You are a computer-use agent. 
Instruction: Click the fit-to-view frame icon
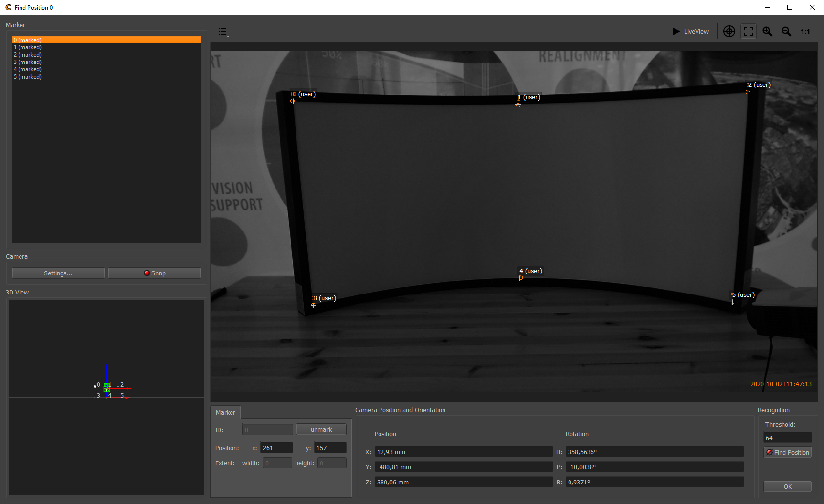tap(748, 32)
